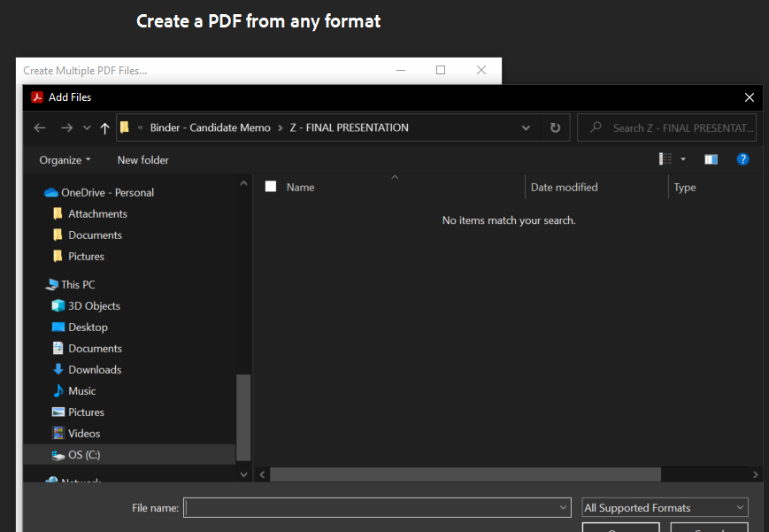Sort files by the Date modified column
769x532 pixels.
(x=564, y=187)
